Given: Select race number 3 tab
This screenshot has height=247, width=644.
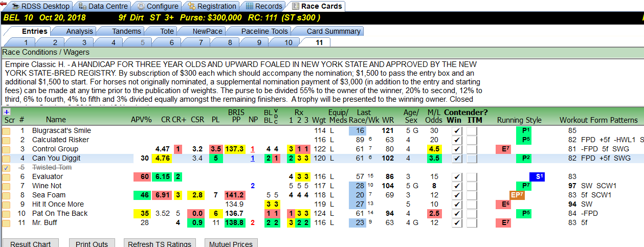Looking at the screenshot, I should [84, 42].
